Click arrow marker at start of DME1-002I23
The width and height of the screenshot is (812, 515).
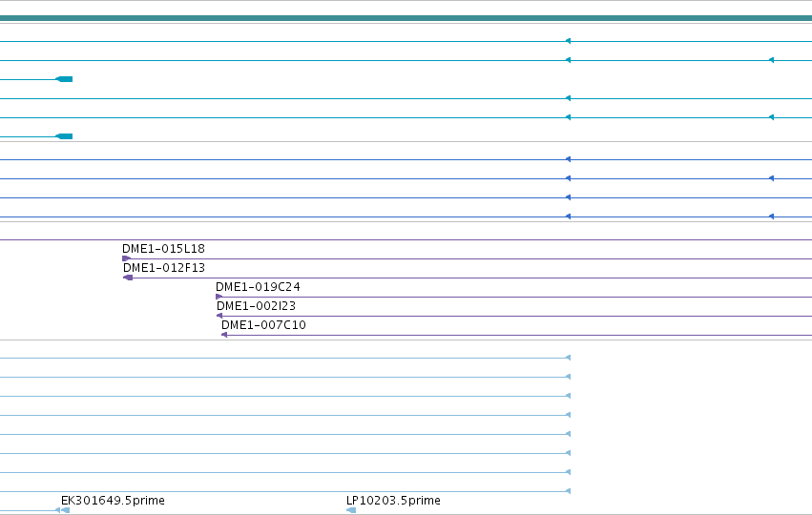219,316
